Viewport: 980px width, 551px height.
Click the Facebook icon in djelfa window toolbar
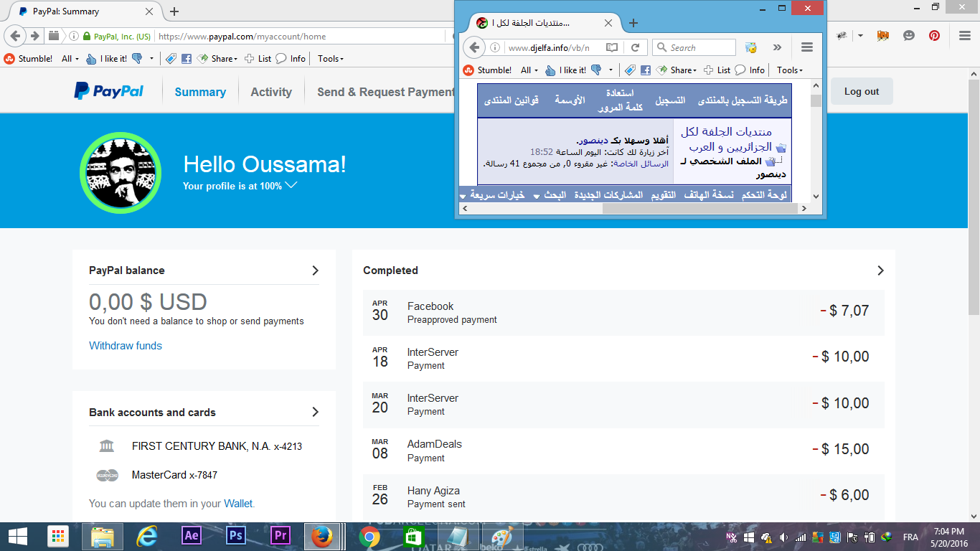pyautogui.click(x=646, y=70)
